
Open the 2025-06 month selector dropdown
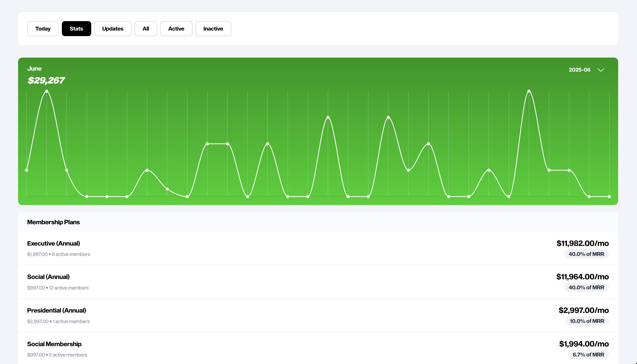[580, 70]
